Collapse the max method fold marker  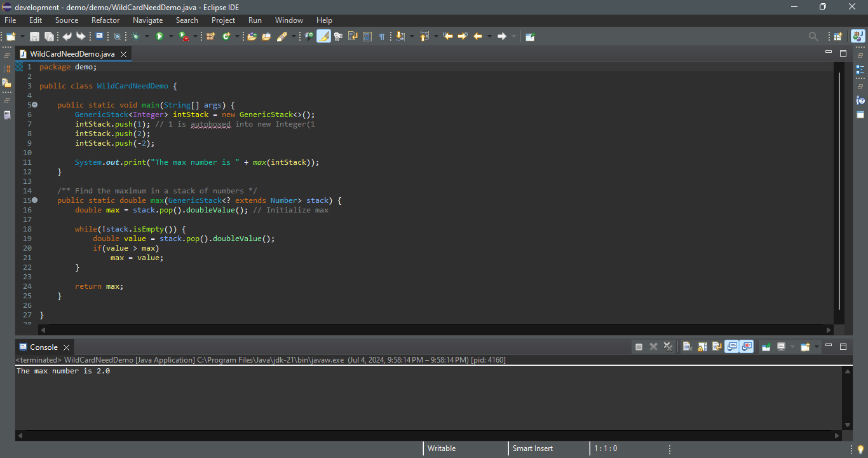(x=34, y=200)
